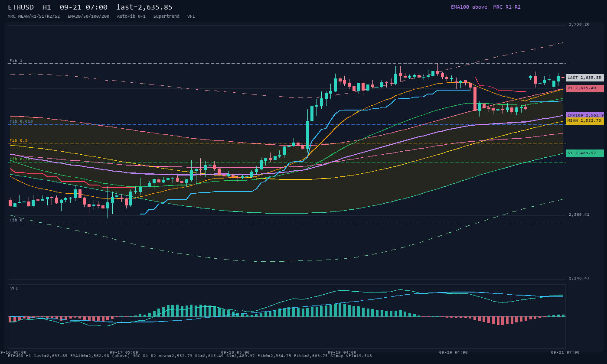Viewport: 607px width, 364px height.
Task: Select the Supertrend legend entry
Action: tap(166, 16)
